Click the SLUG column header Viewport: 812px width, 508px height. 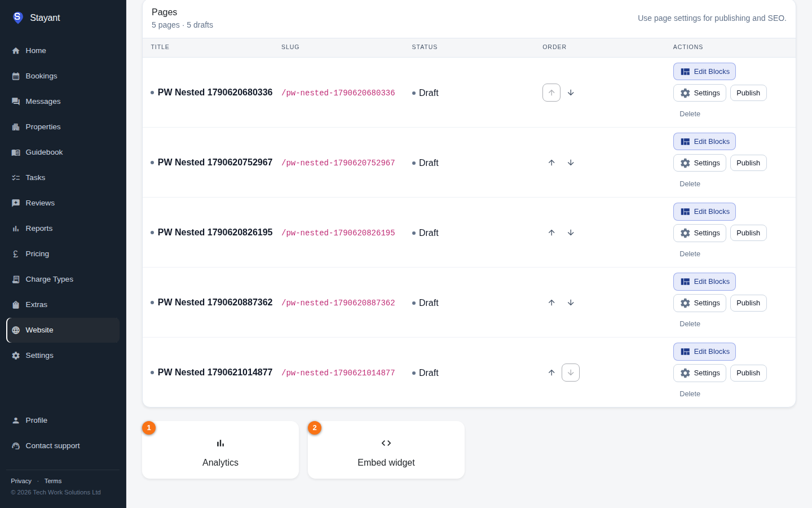[290, 47]
